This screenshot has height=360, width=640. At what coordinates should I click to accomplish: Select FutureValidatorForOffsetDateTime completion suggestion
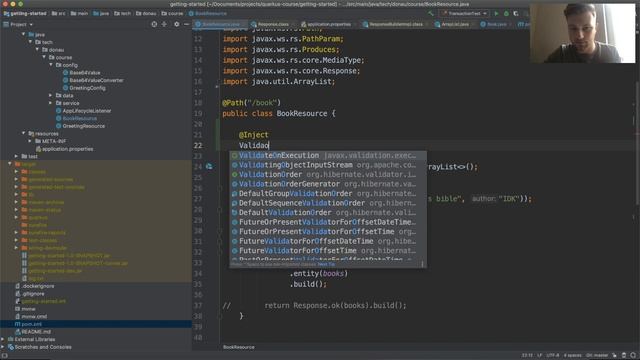click(x=328, y=241)
